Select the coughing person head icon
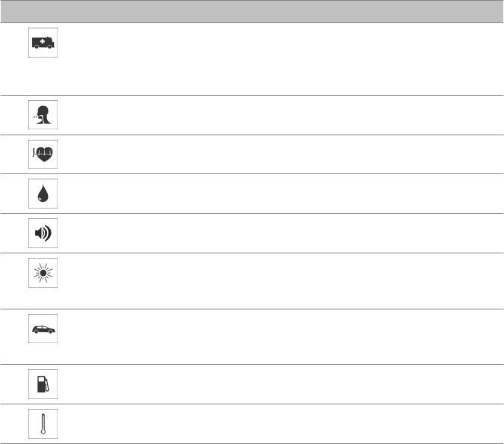504x444 pixels. pos(43,116)
